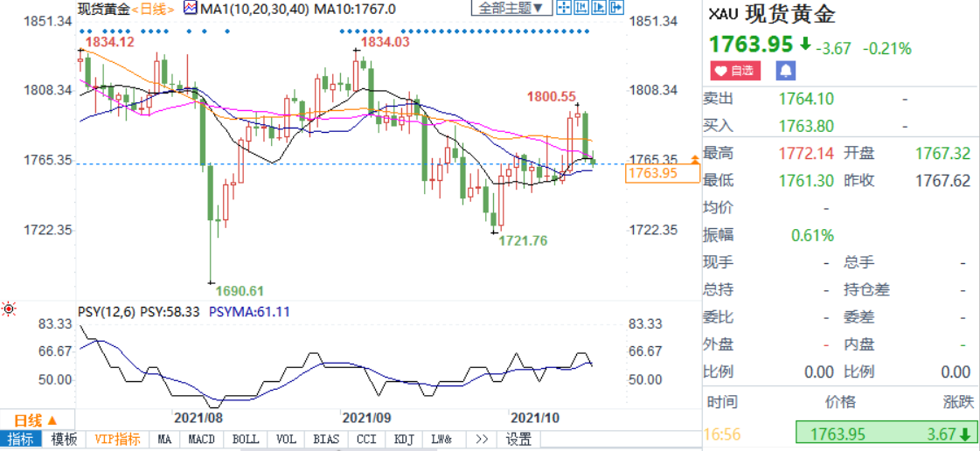
Task: Show more indicators with the >> button
Action: (480, 439)
